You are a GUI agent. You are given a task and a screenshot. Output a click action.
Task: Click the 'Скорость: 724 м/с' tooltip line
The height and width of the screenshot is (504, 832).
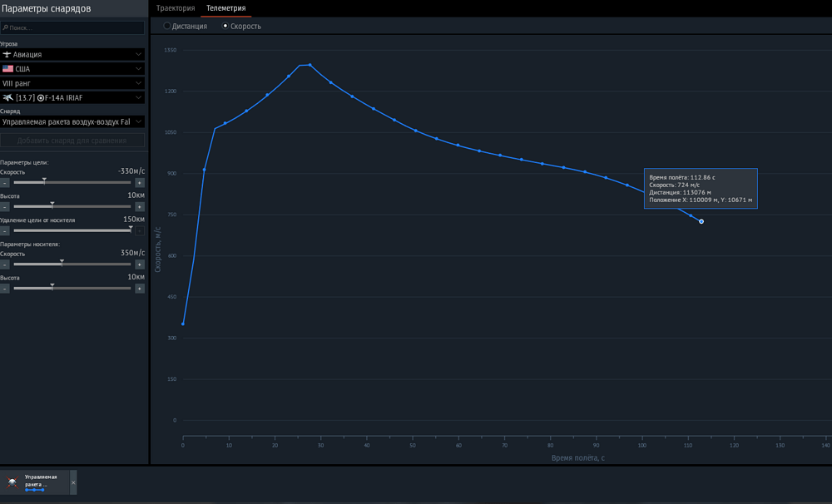click(x=675, y=185)
